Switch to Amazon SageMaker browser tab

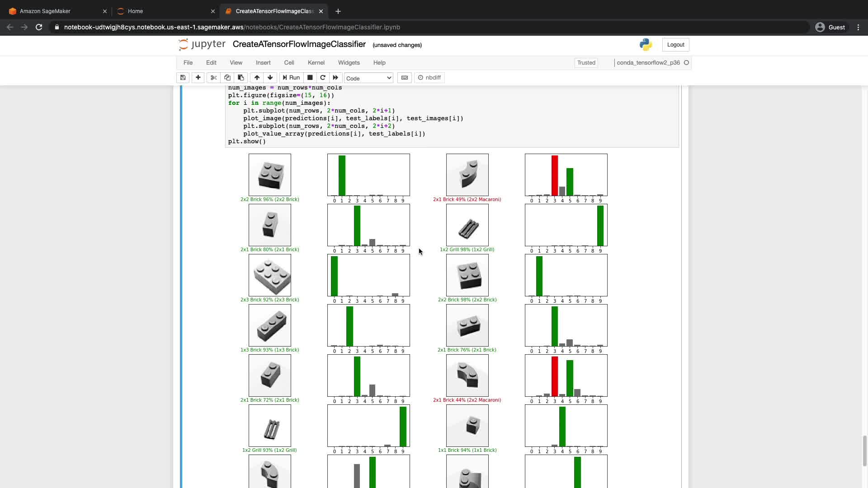point(45,11)
